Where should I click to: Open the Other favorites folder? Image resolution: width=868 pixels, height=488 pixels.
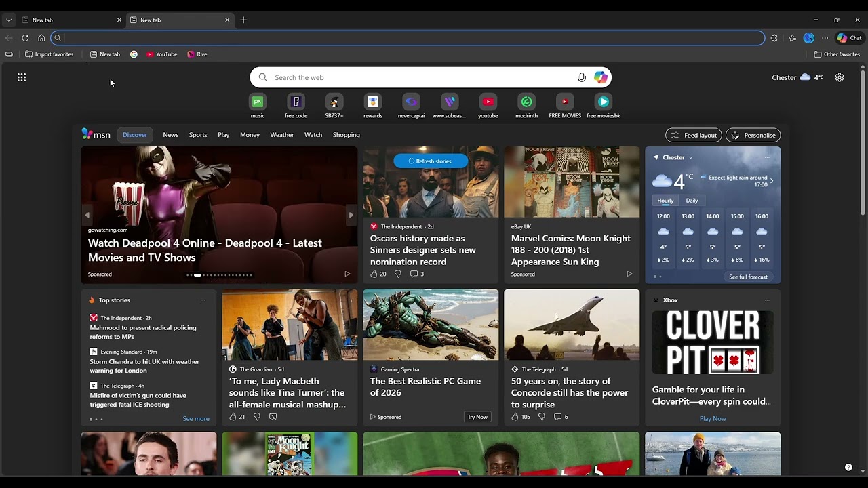tap(837, 54)
